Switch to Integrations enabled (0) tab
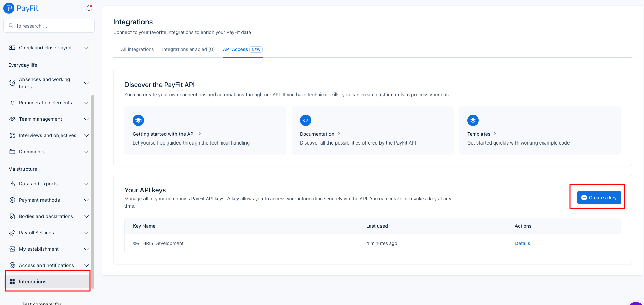 point(188,49)
